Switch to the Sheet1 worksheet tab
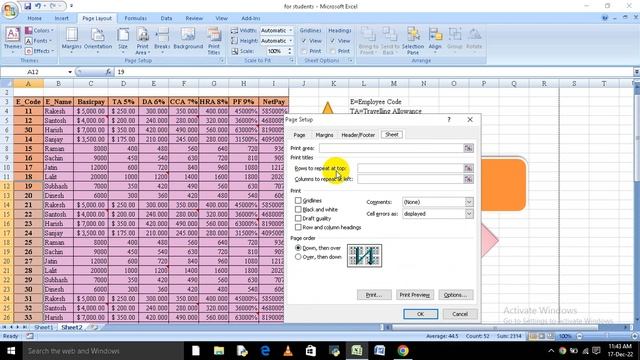Image resolution: width=640 pixels, height=360 pixels. [x=43, y=327]
